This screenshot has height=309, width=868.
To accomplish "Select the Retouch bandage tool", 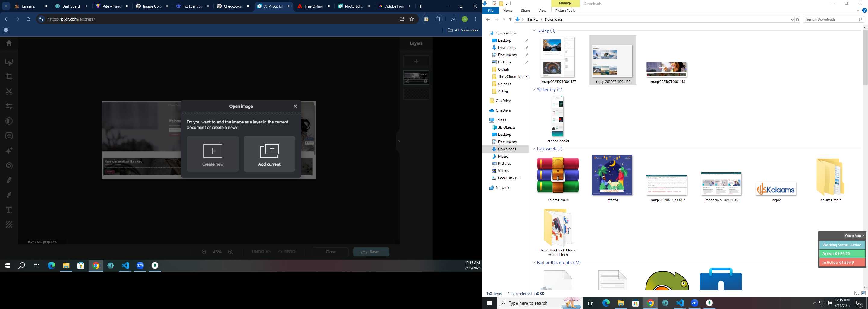I will pos(9,180).
